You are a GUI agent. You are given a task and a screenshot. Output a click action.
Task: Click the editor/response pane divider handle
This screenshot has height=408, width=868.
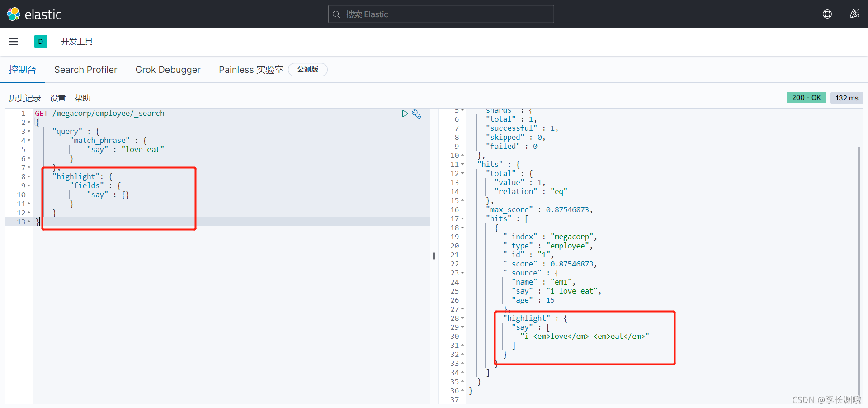point(434,256)
